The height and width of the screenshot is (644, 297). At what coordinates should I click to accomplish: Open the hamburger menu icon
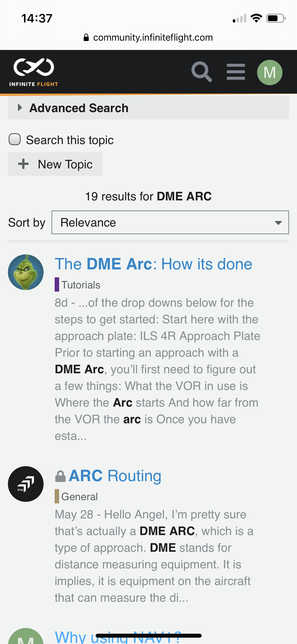pos(236,72)
